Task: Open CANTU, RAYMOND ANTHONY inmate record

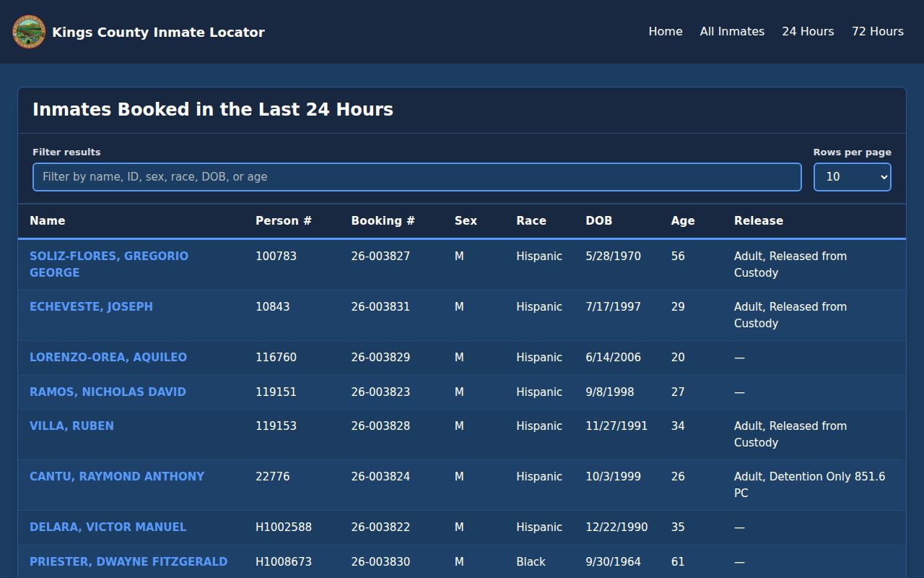Action: pos(117,476)
